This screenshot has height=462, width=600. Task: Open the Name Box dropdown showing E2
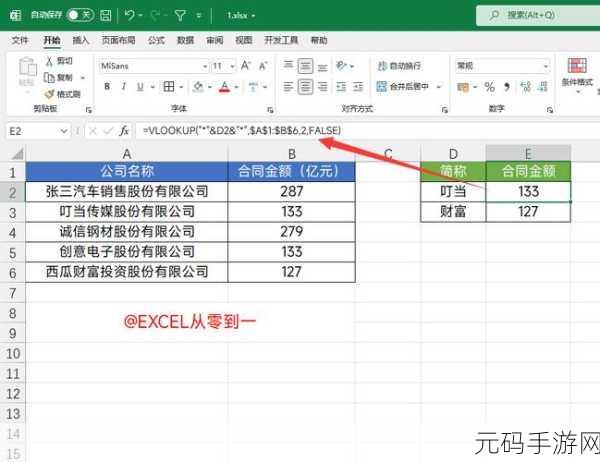(x=64, y=131)
